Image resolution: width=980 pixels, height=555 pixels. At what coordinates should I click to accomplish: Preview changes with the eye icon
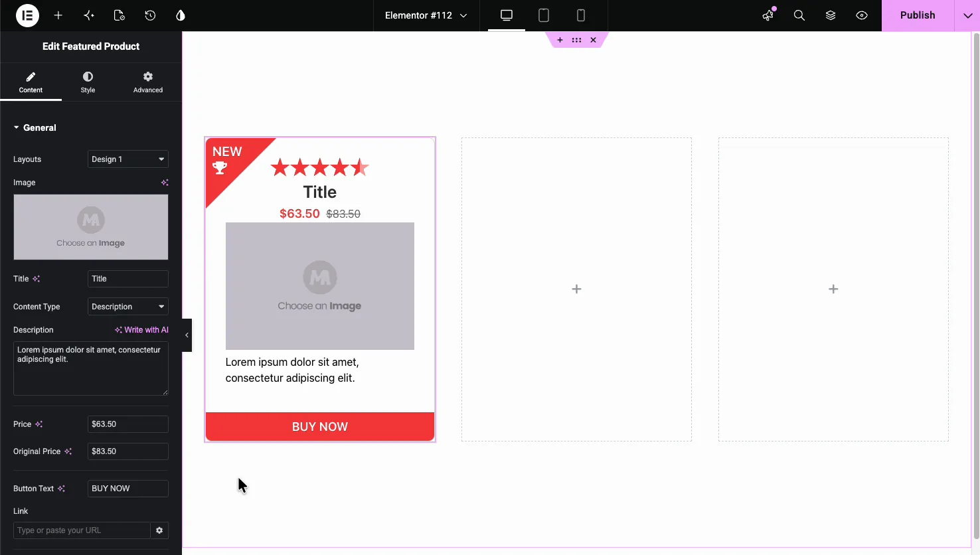(x=862, y=15)
